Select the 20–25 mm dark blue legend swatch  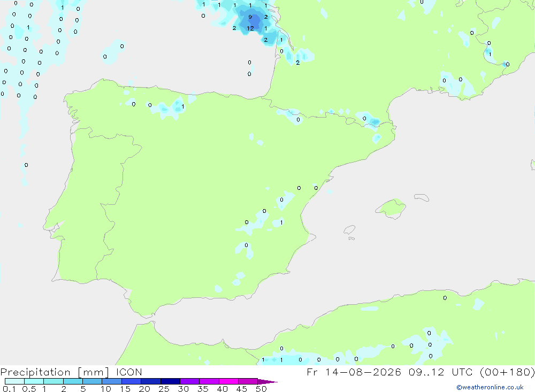pyautogui.click(x=151, y=381)
